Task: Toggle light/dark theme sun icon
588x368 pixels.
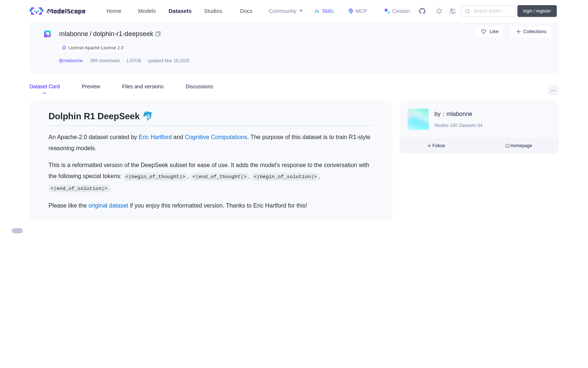Action: click(x=439, y=11)
